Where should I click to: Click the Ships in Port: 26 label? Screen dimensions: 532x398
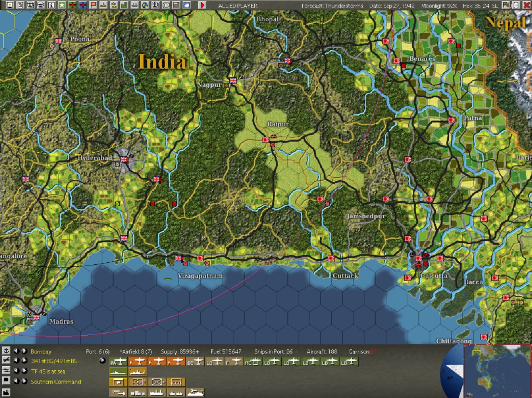(x=273, y=352)
